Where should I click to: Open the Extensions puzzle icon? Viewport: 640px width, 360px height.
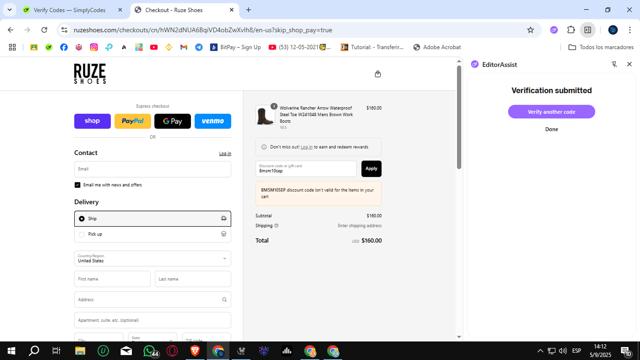point(571,30)
